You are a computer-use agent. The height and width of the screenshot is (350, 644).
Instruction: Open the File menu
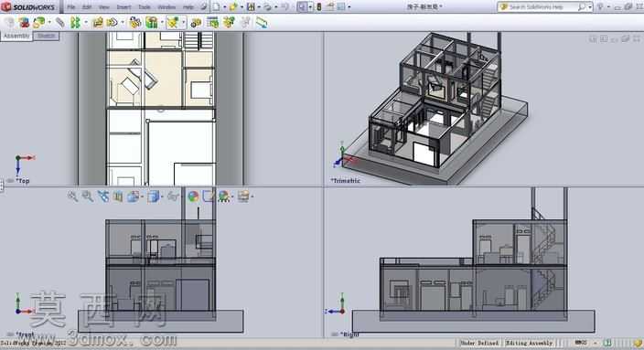tap(71, 7)
